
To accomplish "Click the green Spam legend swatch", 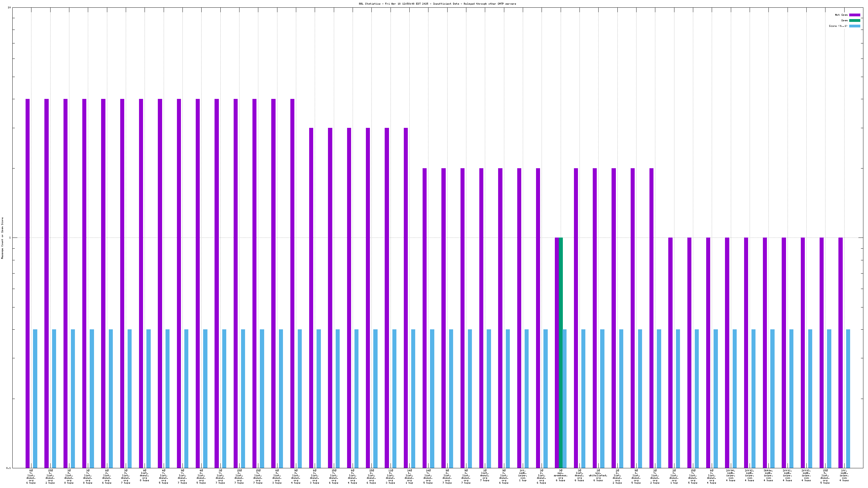I will [x=854, y=20].
